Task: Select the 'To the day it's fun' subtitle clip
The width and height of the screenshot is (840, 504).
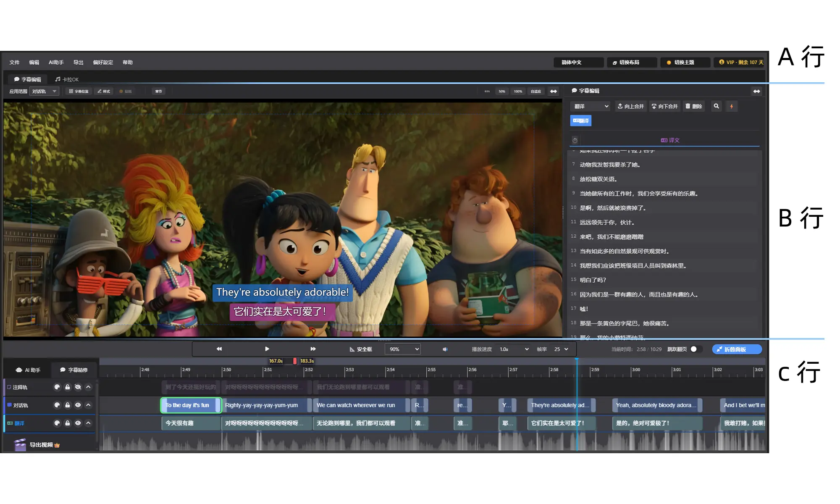Action: (x=191, y=405)
